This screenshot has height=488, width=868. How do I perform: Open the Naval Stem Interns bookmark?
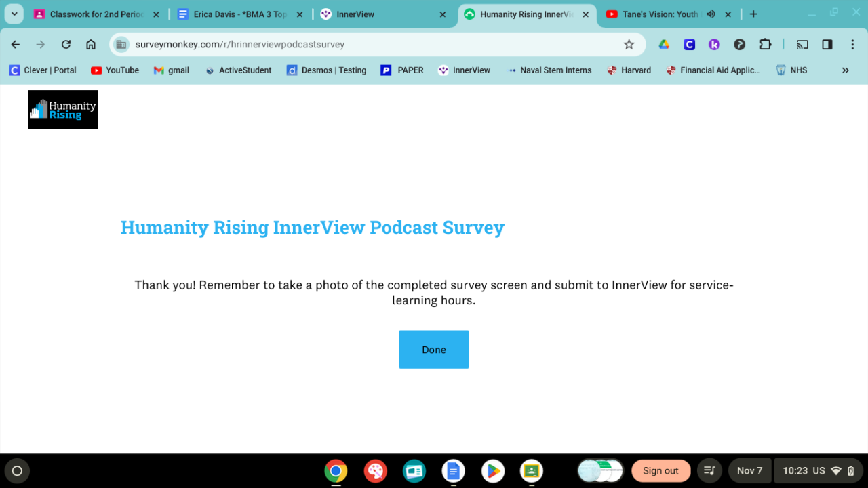550,70
